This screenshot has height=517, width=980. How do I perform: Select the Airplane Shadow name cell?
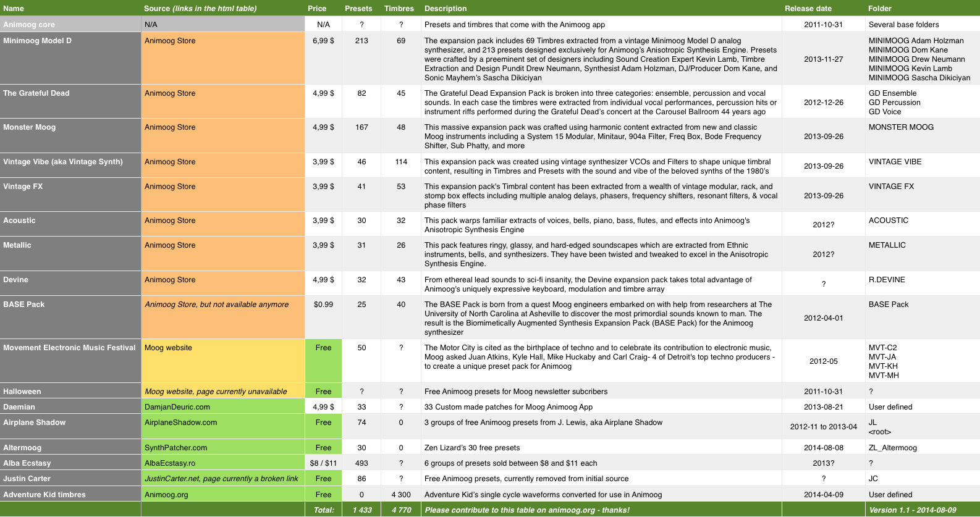[x=70, y=426]
